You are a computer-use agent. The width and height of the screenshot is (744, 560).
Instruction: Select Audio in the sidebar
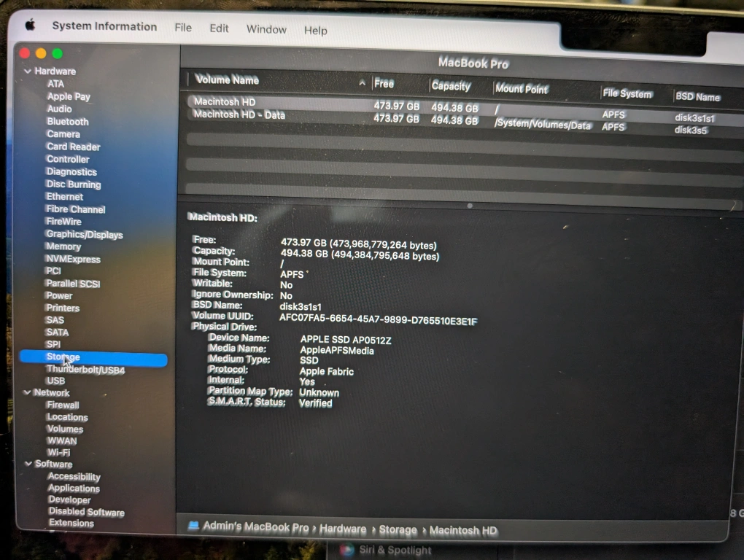pos(59,109)
